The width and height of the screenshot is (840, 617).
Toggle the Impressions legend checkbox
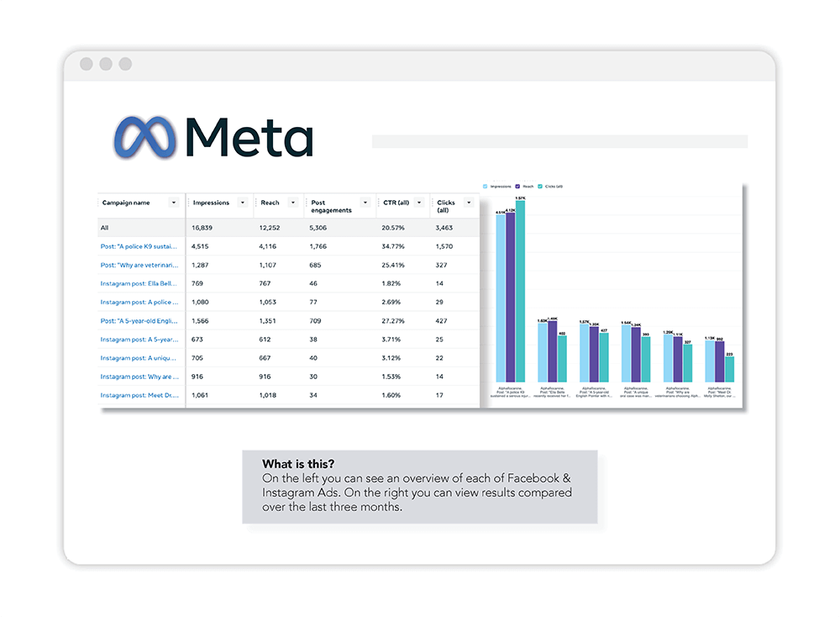point(485,186)
